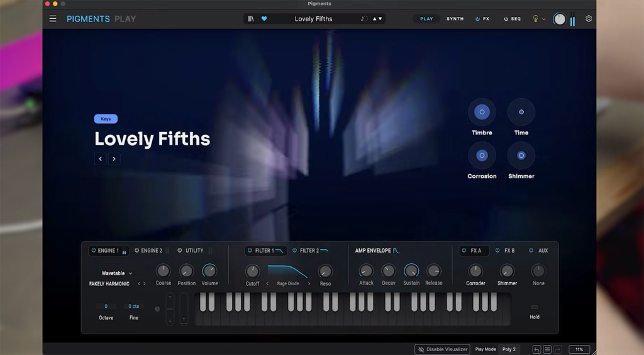Image resolution: width=644 pixels, height=355 pixels.
Task: Toggle FX B power button
Action: (x=497, y=250)
